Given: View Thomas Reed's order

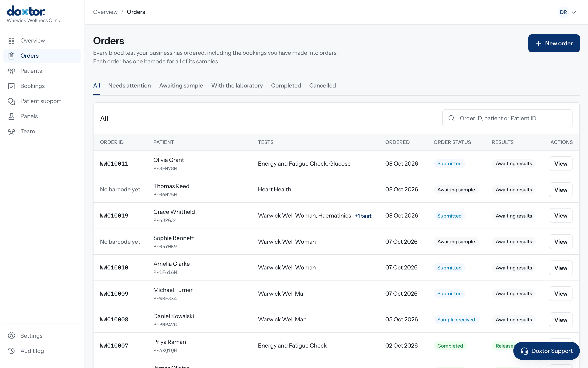Looking at the screenshot, I should [561, 190].
